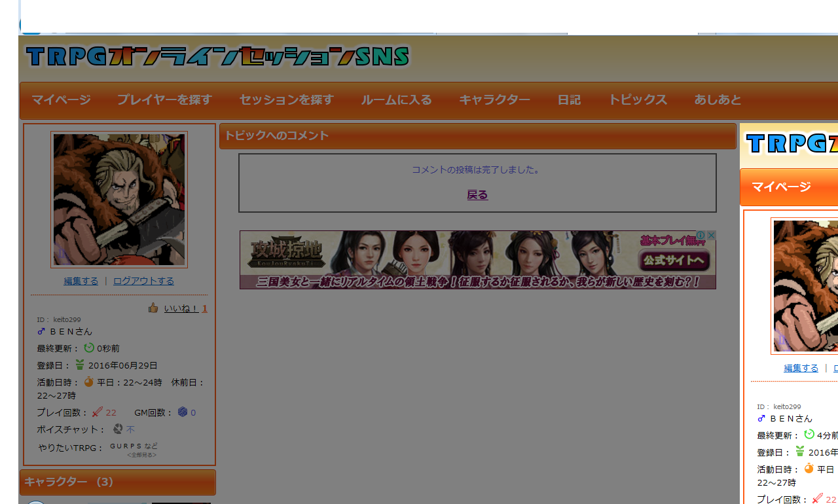This screenshot has width=838, height=504.
Task: Click the orange activity time icon
Action: point(89,382)
